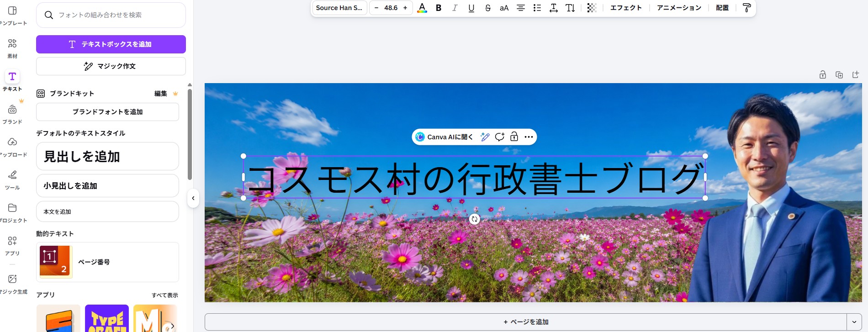Image resolution: width=868 pixels, height=332 pixels.
Task: Toggle bold formatting
Action: pyautogui.click(x=439, y=8)
